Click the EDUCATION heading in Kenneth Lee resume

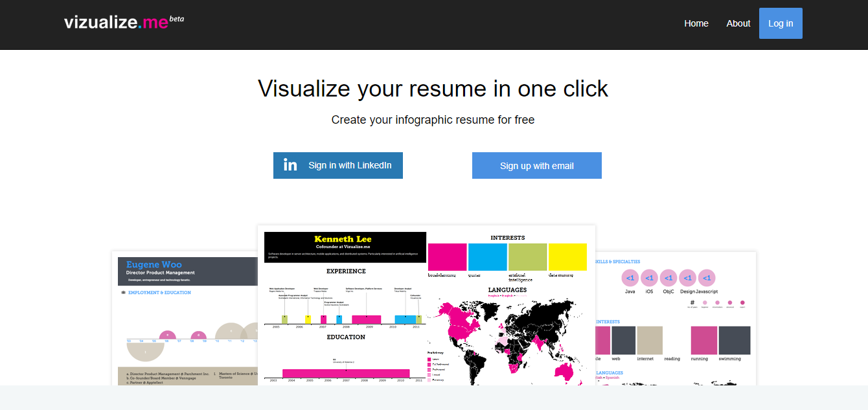tap(346, 337)
